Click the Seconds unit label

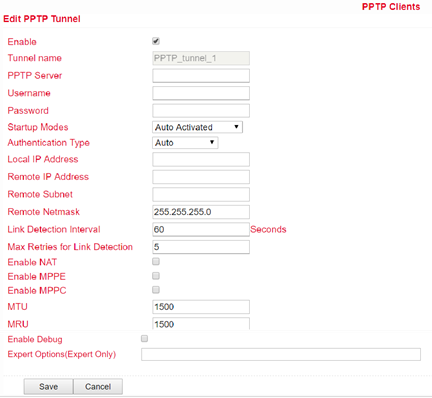(268, 229)
